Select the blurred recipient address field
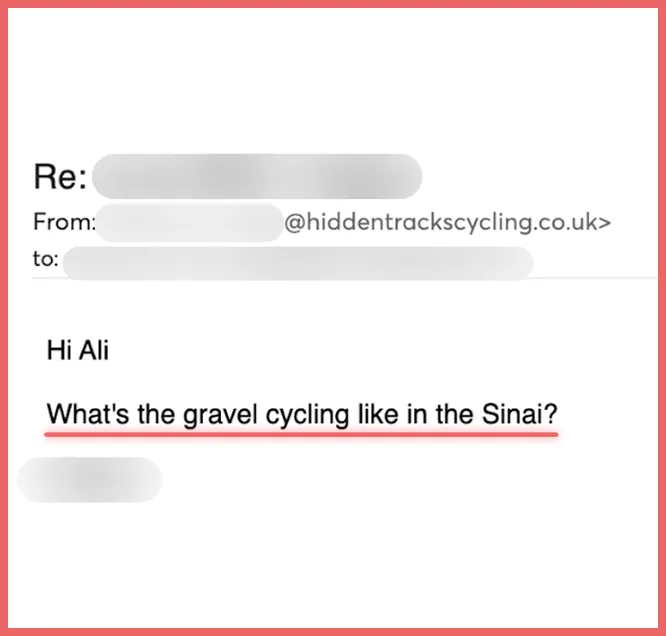Viewport: 666px width, 636px height. (298, 263)
